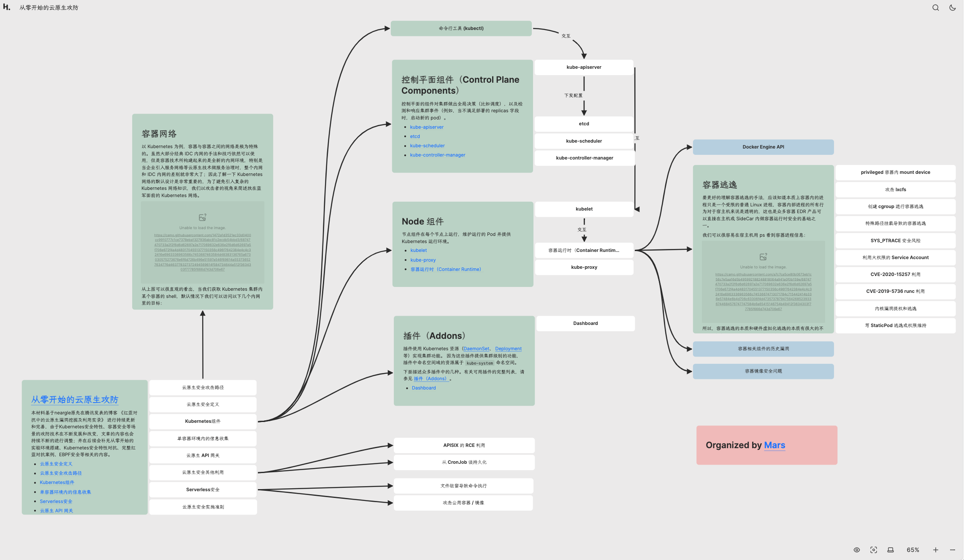Click the H. logo icon

click(x=6, y=7)
